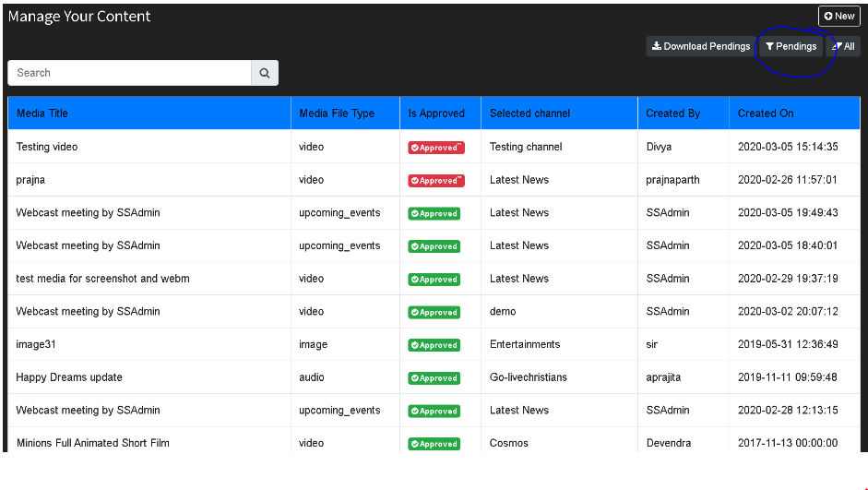Click the date '2020-03-02 20:07:12'
The height and width of the screenshot is (490, 868).
pyautogui.click(x=788, y=312)
